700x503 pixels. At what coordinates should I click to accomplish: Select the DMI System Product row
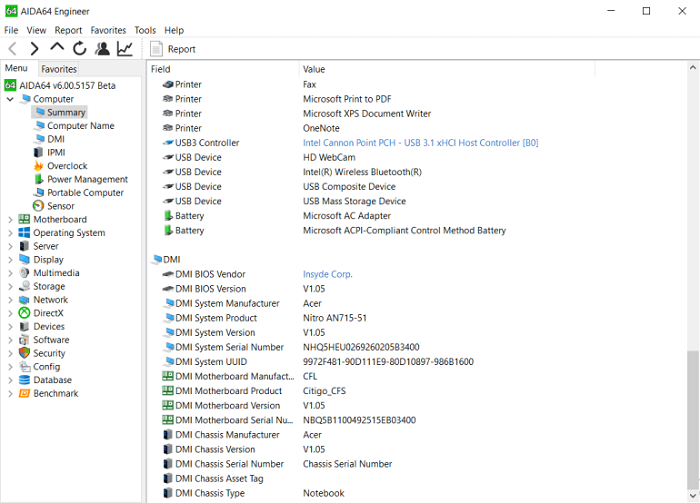pos(264,318)
